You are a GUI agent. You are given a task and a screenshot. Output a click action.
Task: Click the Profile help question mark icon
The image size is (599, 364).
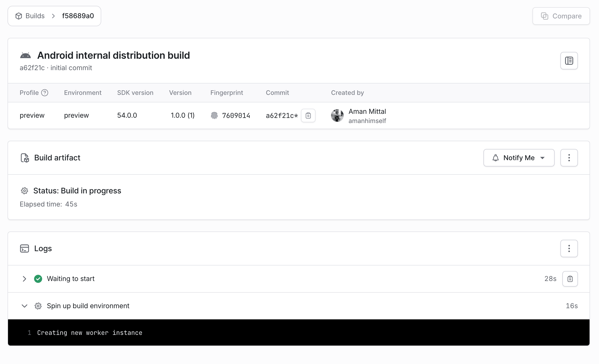coord(45,93)
